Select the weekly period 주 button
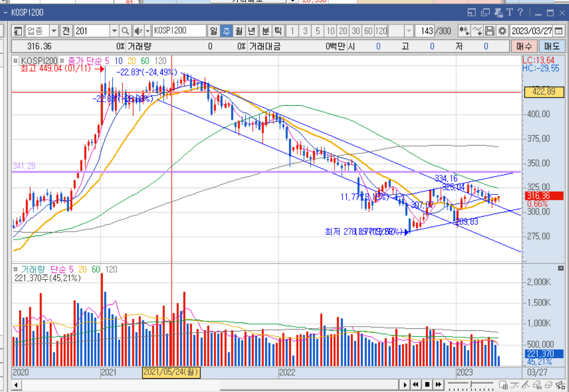The width and height of the screenshot is (569, 392). point(226,31)
